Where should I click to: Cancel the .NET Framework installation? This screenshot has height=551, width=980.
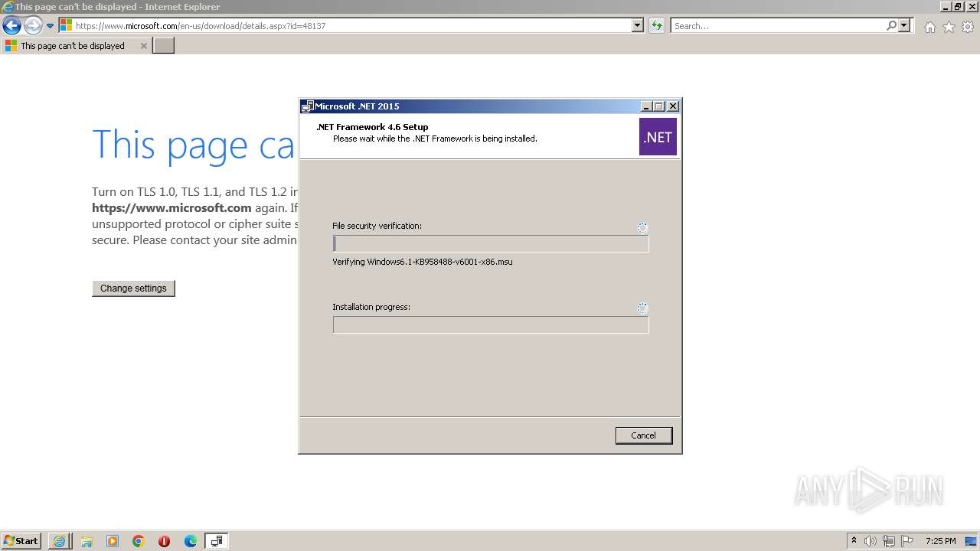643,435
